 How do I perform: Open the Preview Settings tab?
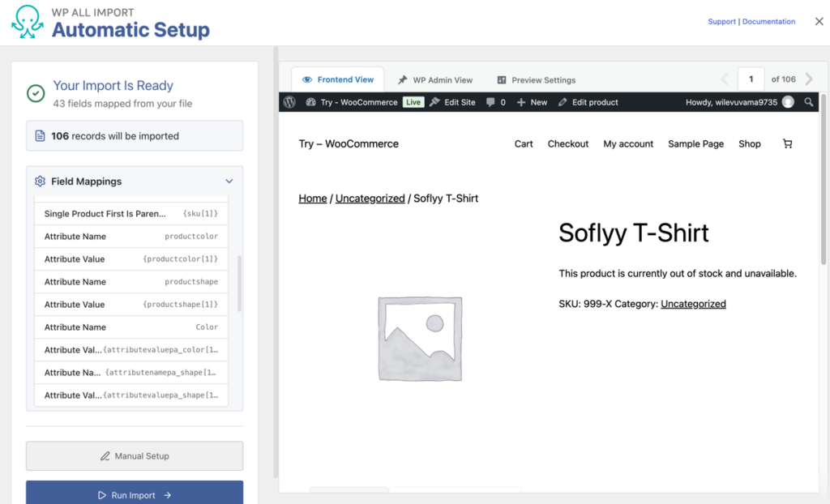tap(537, 80)
